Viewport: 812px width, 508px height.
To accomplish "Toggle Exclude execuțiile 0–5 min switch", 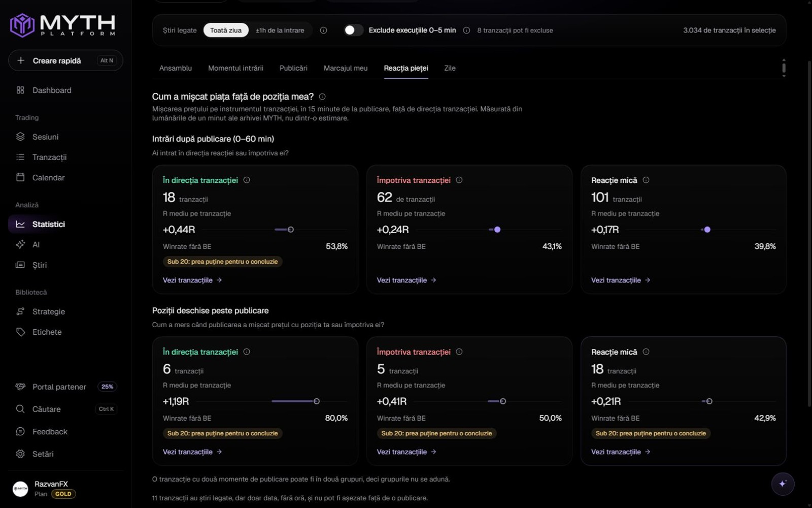I will point(353,30).
